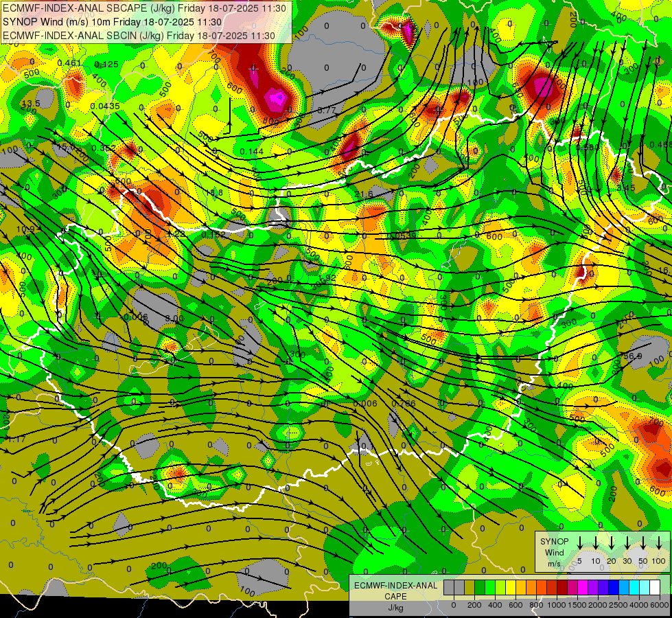This screenshot has height=618, width=672.
Task: Pick the pure blue CAPE legend swatch
Action: tap(614, 588)
